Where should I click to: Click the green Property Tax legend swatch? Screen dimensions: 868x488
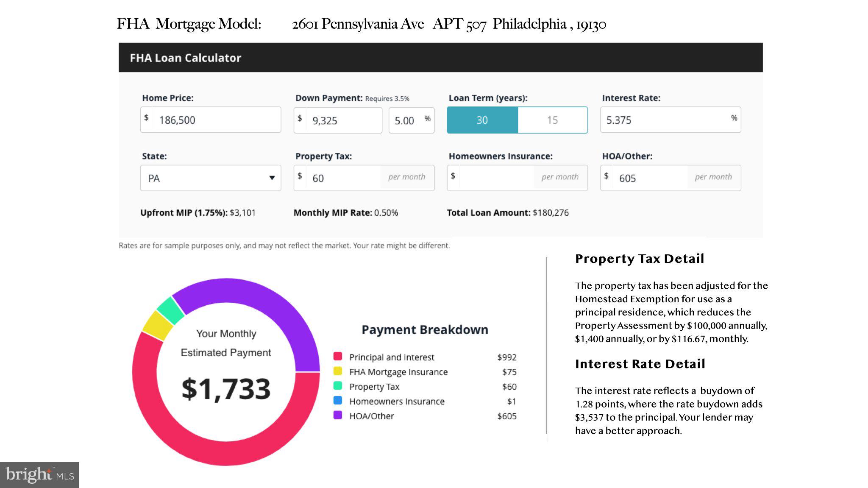point(338,385)
